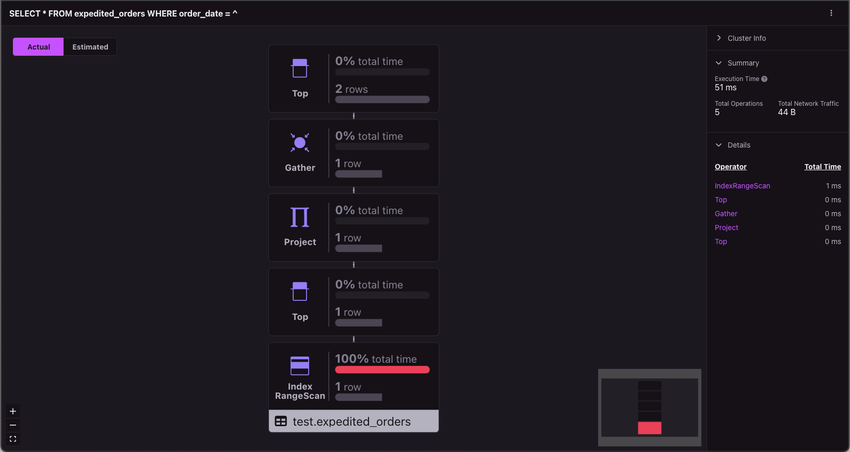Zoom in with the plus button

pos(13,411)
